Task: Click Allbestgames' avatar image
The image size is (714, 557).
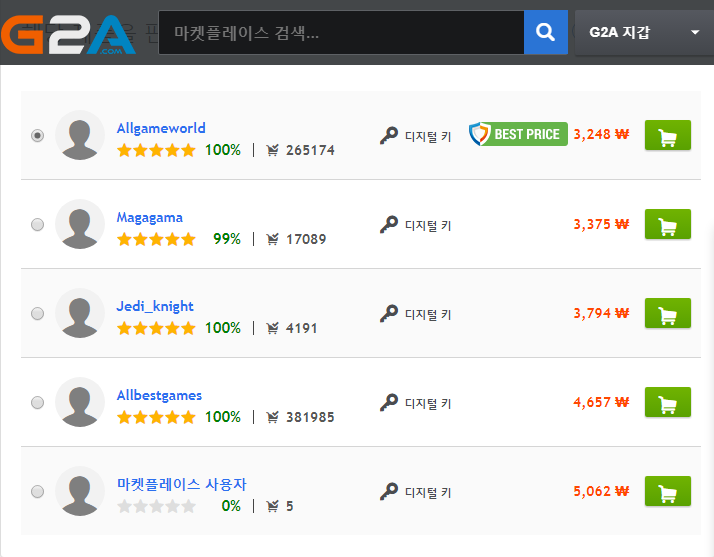Action: tap(80, 403)
